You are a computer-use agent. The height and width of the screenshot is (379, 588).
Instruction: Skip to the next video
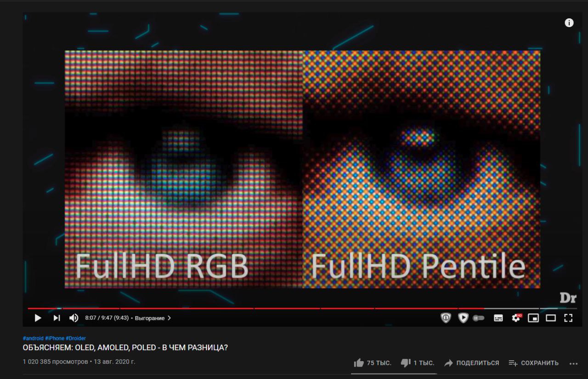57,318
